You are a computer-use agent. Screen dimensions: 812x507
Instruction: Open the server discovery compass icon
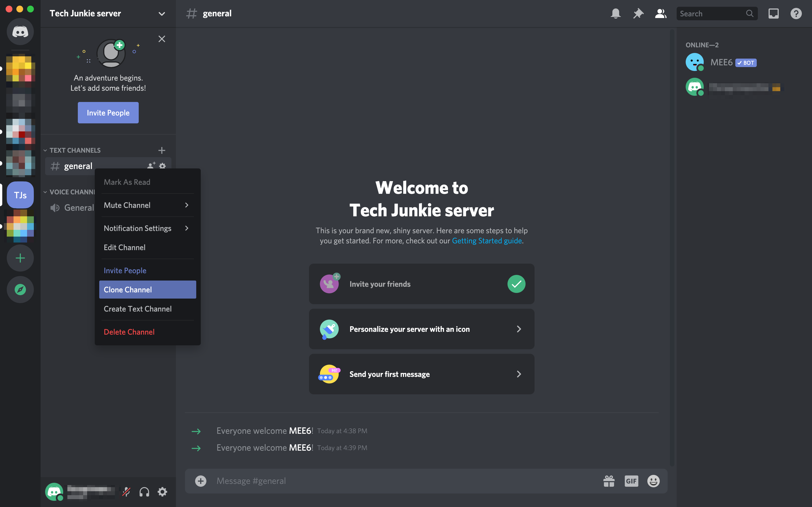tap(21, 289)
